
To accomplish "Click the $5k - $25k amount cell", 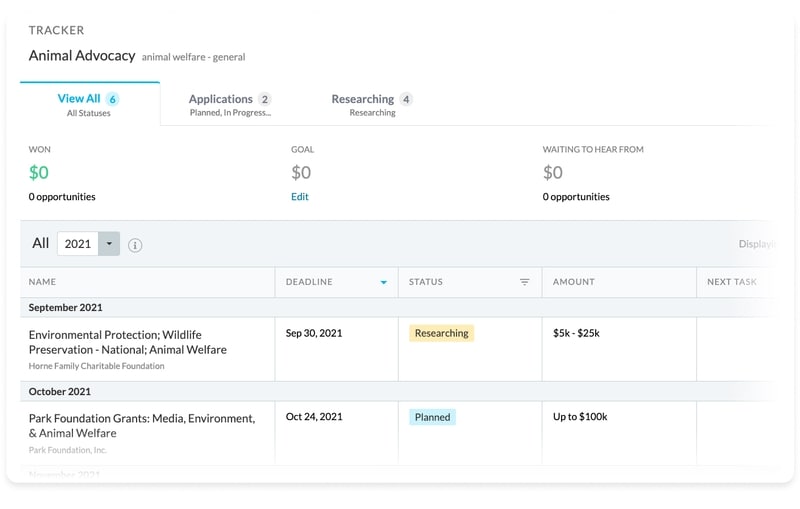I will [x=581, y=333].
